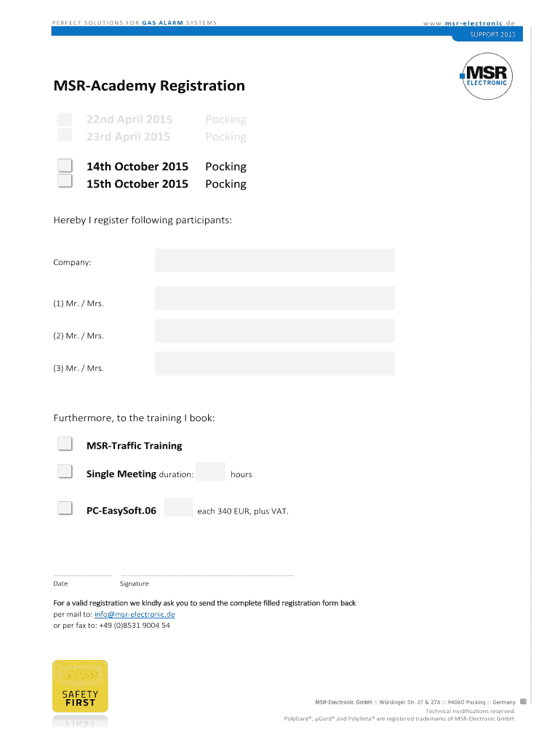
Task: Click the dotted Date line
Action: tap(82, 575)
